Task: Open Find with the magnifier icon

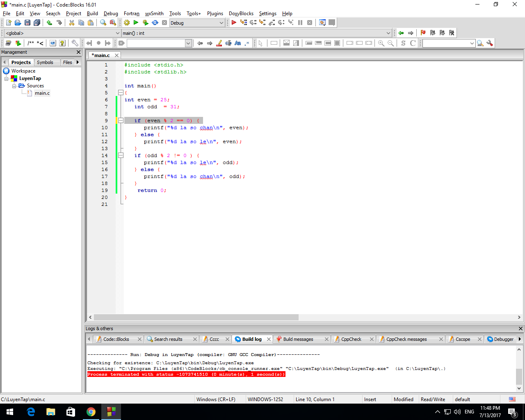Action: pyautogui.click(x=103, y=23)
